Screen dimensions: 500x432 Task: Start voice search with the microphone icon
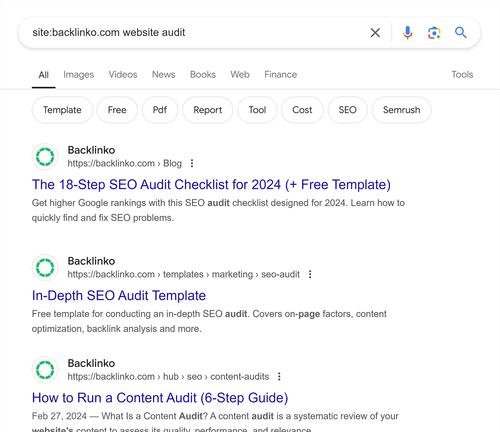[407, 33]
